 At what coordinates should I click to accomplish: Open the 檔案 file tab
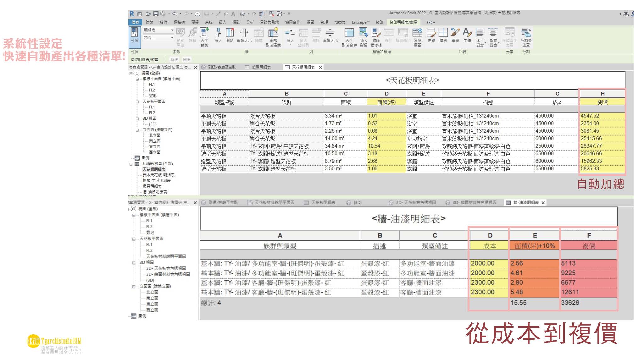pyautogui.click(x=135, y=22)
